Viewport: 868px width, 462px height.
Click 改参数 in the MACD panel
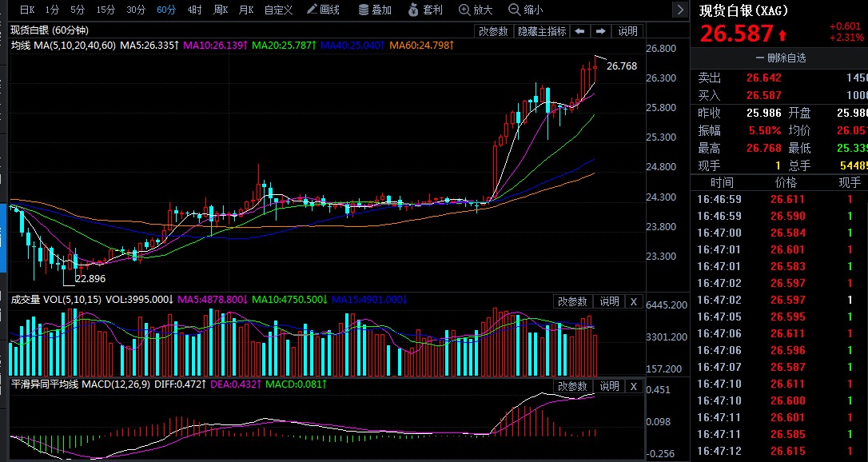coord(572,386)
